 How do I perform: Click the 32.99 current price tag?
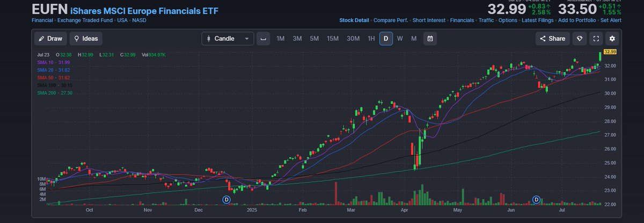[609, 52]
